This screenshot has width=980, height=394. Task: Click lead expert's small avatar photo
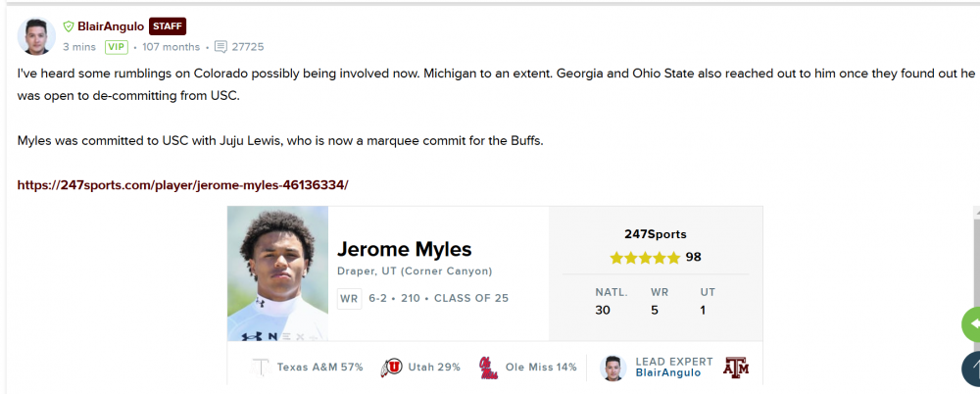[x=613, y=368]
